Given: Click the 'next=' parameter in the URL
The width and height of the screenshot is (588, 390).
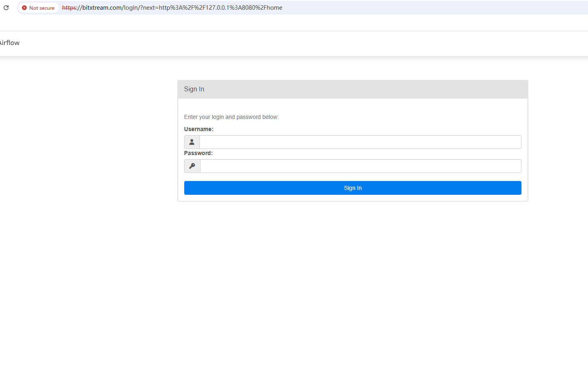Looking at the screenshot, I should pyautogui.click(x=150, y=8).
